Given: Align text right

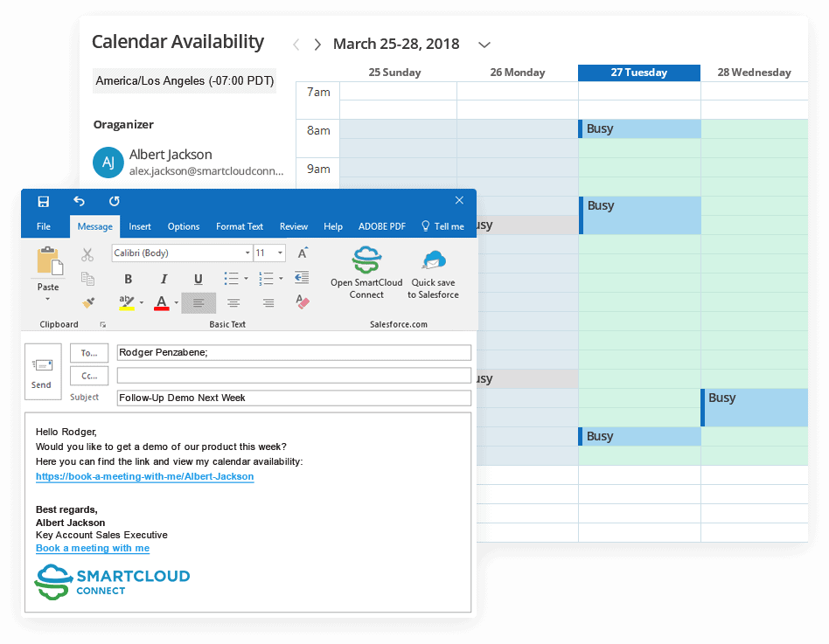Looking at the screenshot, I should point(268,302).
